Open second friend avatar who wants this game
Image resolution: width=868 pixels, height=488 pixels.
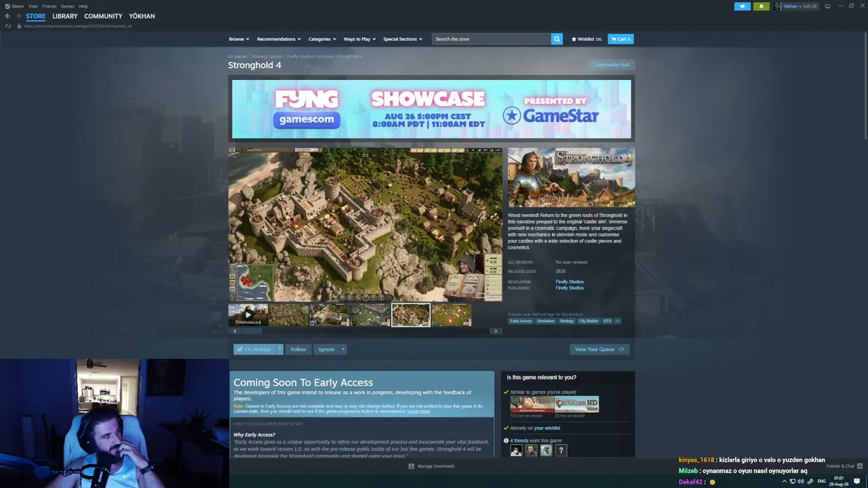pos(531,450)
